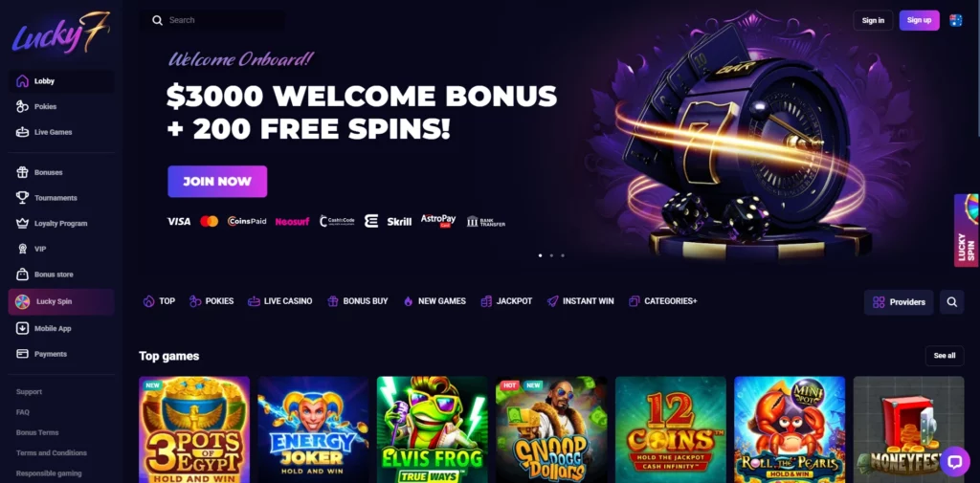Viewport: 980px width, 483px height.
Task: Switch to the BONUS BUY tab
Action: point(358,301)
